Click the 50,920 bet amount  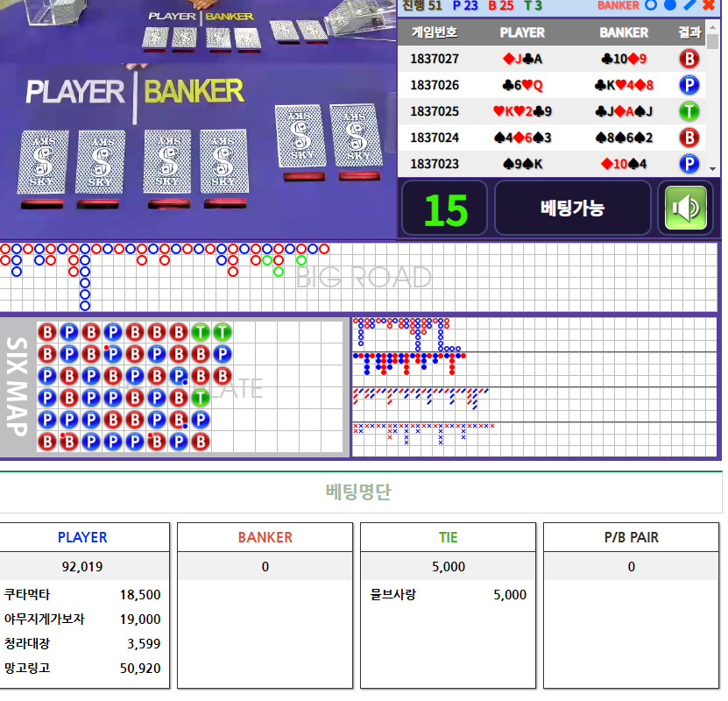point(140,669)
